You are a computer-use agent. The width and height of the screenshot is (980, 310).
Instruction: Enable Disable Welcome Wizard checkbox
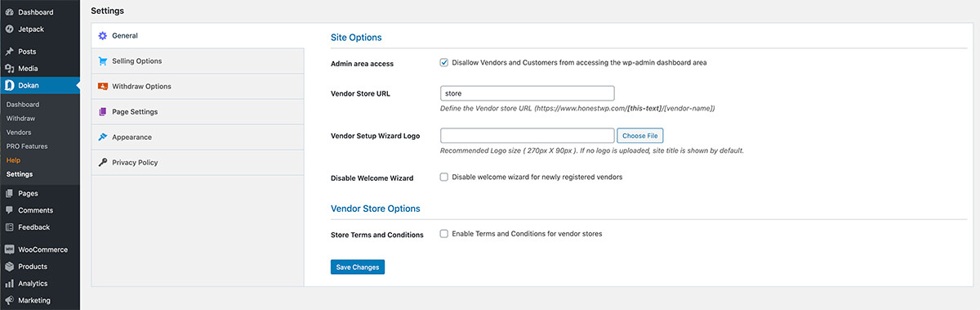pos(444,177)
